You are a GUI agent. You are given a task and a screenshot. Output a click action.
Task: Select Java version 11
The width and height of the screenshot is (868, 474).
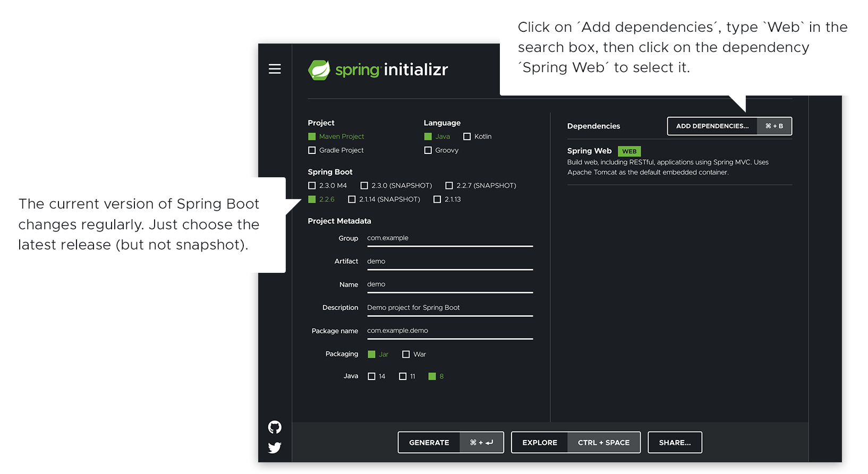tap(403, 376)
